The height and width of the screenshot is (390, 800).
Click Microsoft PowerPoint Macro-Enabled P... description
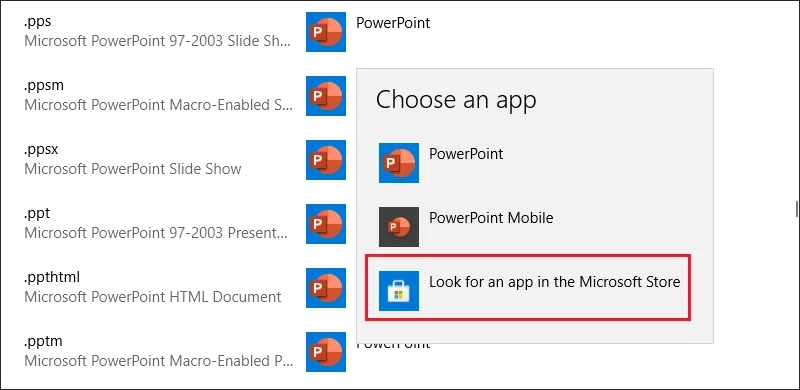pyautogui.click(x=159, y=361)
